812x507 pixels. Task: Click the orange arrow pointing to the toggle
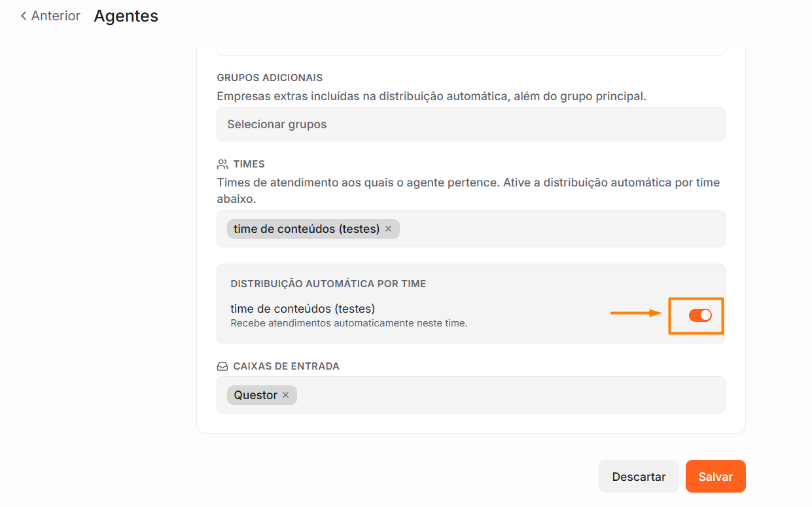[x=637, y=313]
